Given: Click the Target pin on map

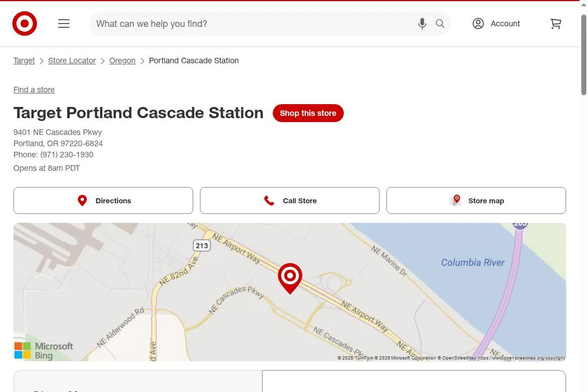Looking at the screenshot, I should (x=290, y=278).
